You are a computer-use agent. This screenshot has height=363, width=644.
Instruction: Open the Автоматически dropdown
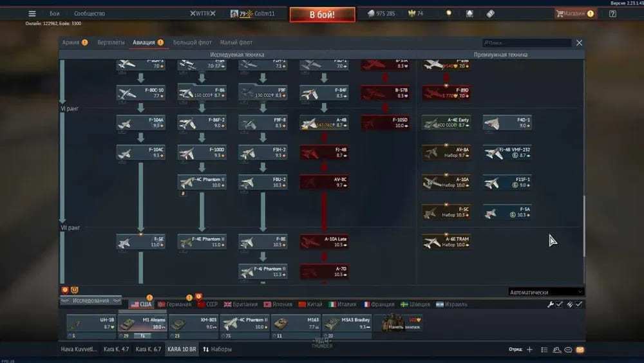pos(545,292)
